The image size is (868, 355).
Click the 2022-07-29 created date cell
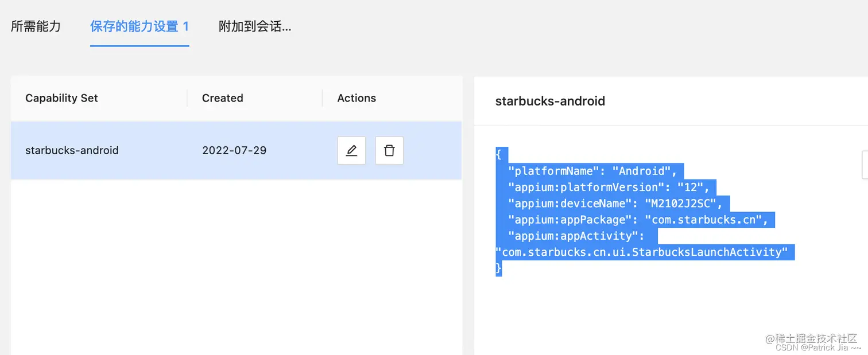234,150
